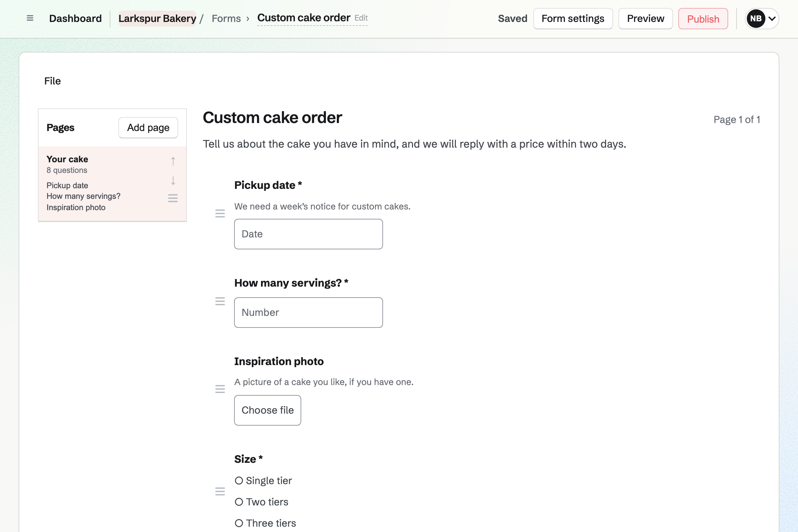
Task: Click the Saved status text
Action: [512, 19]
